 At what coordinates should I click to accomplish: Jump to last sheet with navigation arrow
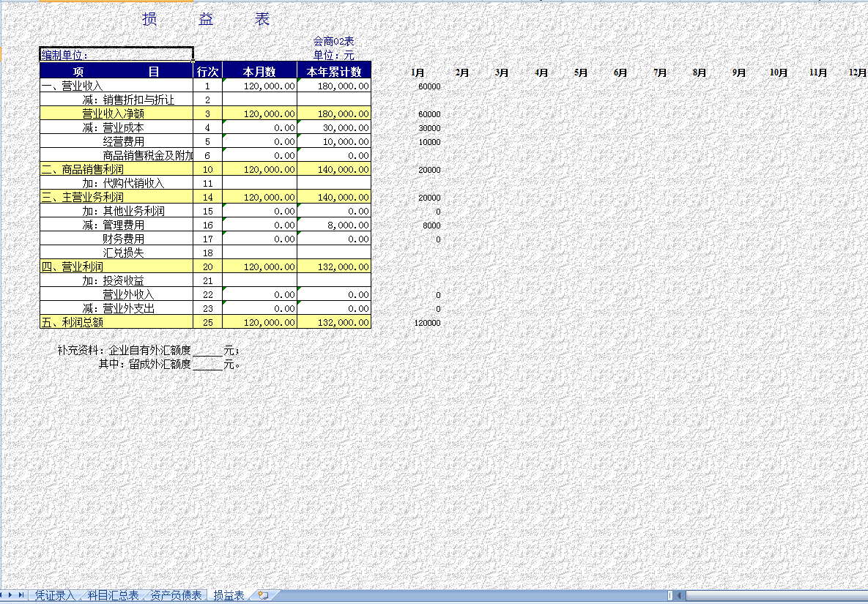click(x=21, y=595)
